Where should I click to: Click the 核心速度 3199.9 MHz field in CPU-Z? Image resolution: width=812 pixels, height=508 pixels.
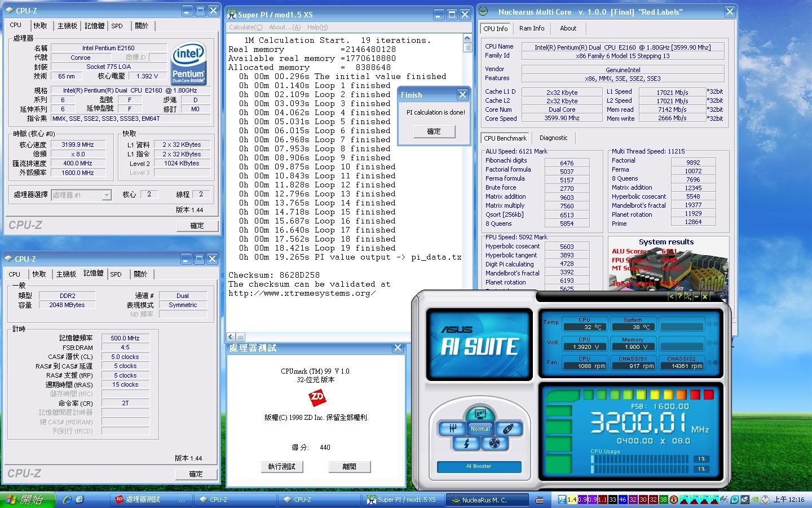pyautogui.click(x=77, y=145)
